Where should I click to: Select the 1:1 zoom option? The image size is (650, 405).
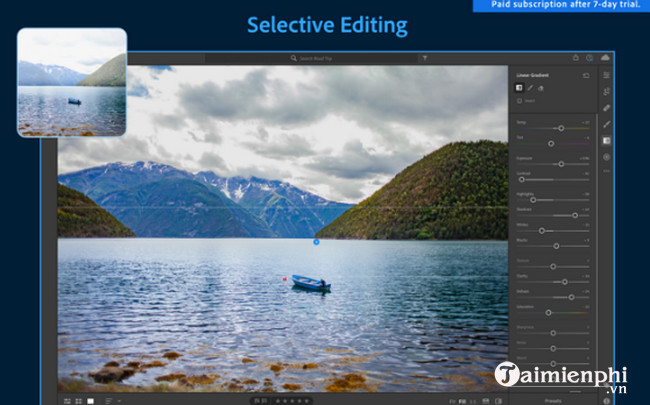coord(473,401)
